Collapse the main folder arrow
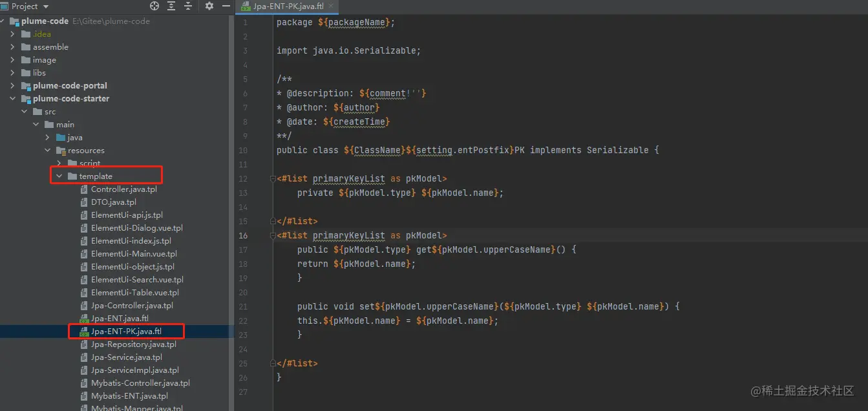The height and width of the screenshot is (411, 868). click(36, 125)
